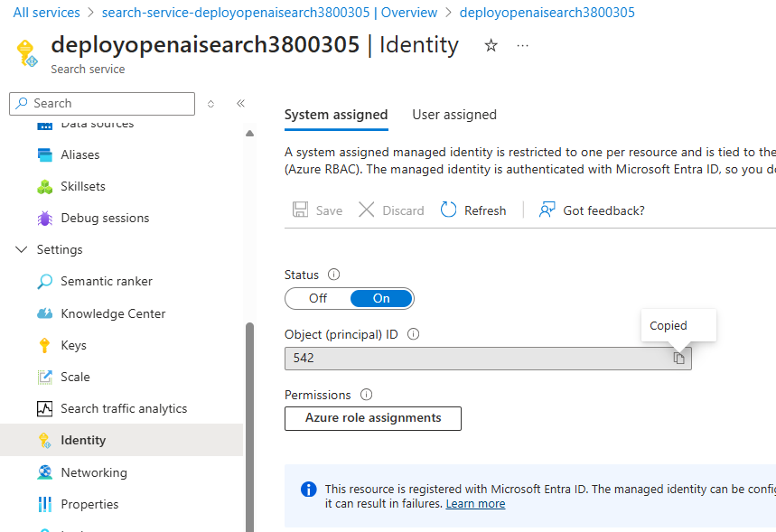The height and width of the screenshot is (532, 776).
Task: Click the Discard X icon
Action: point(366,210)
